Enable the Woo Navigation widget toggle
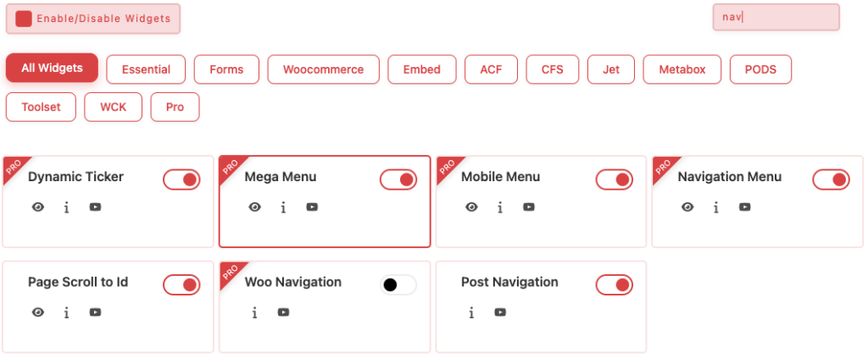The image size is (868, 364). [398, 285]
